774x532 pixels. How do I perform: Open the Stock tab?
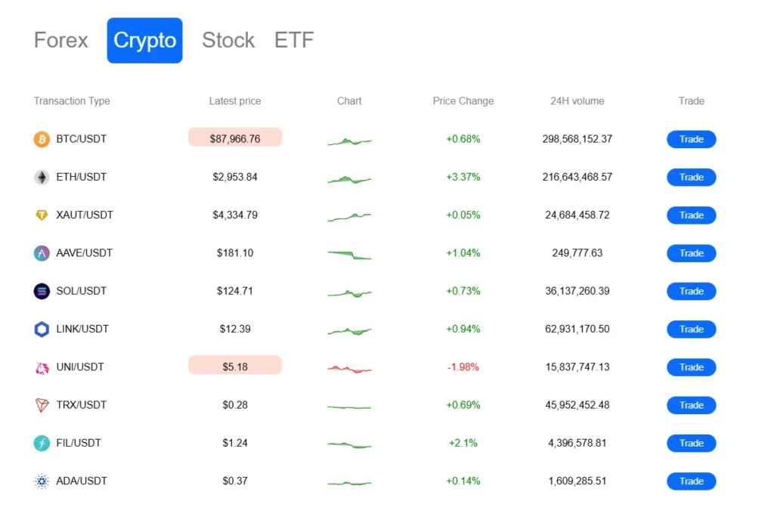click(x=228, y=40)
